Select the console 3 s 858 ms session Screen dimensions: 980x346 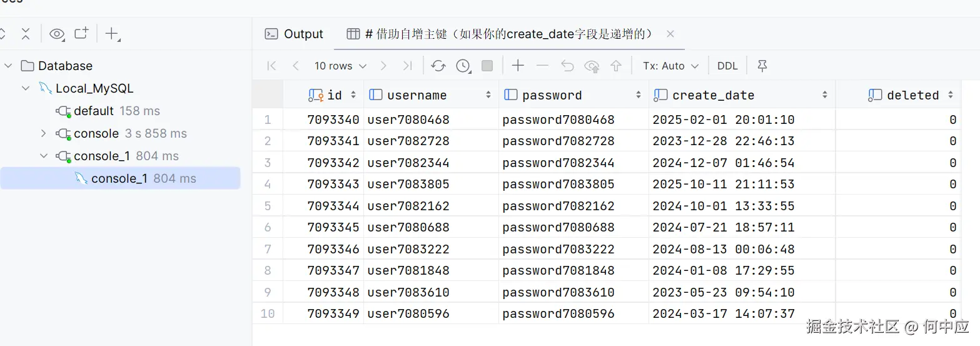pyautogui.click(x=121, y=133)
